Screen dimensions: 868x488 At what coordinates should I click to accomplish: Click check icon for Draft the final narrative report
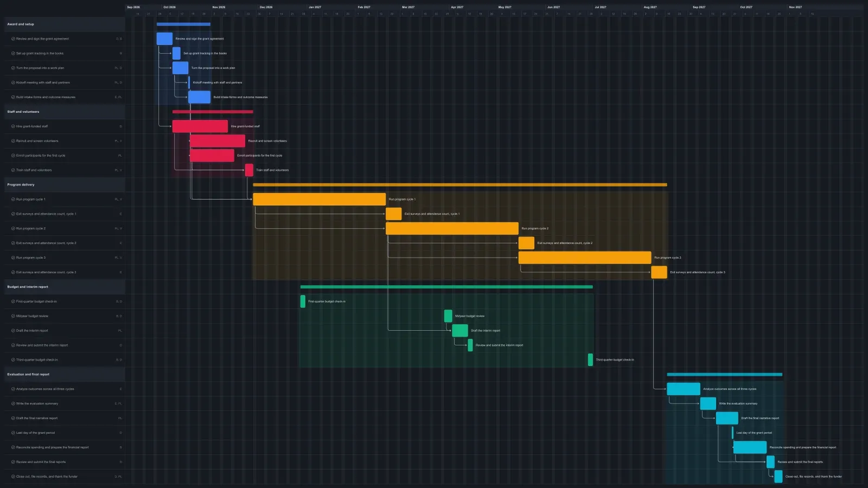pos(13,419)
